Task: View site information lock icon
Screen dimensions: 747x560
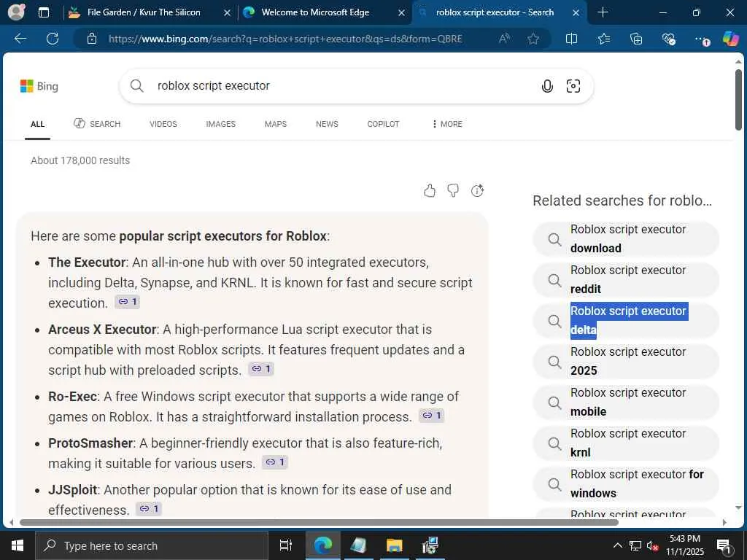Action: pyautogui.click(x=92, y=39)
